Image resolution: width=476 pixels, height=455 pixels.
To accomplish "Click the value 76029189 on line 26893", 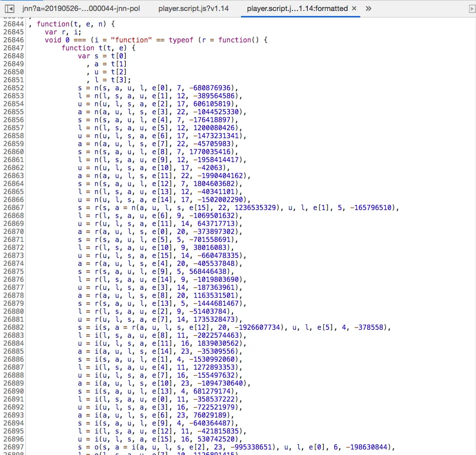I will pyautogui.click(x=210, y=415).
